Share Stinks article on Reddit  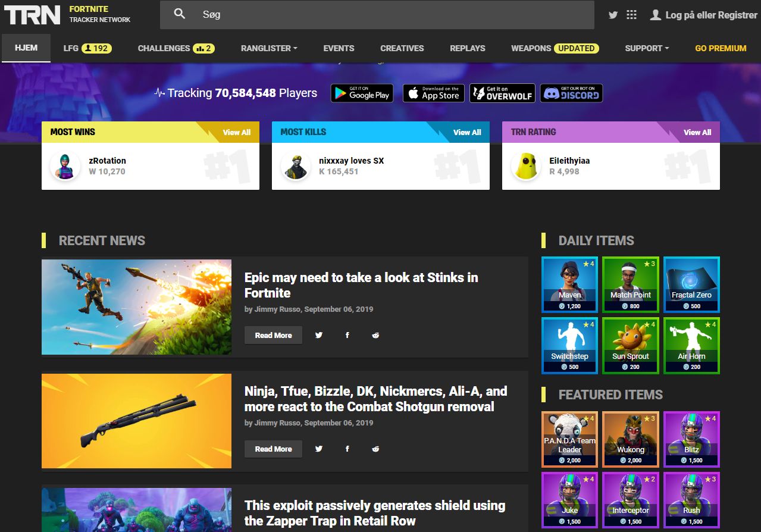[375, 335]
